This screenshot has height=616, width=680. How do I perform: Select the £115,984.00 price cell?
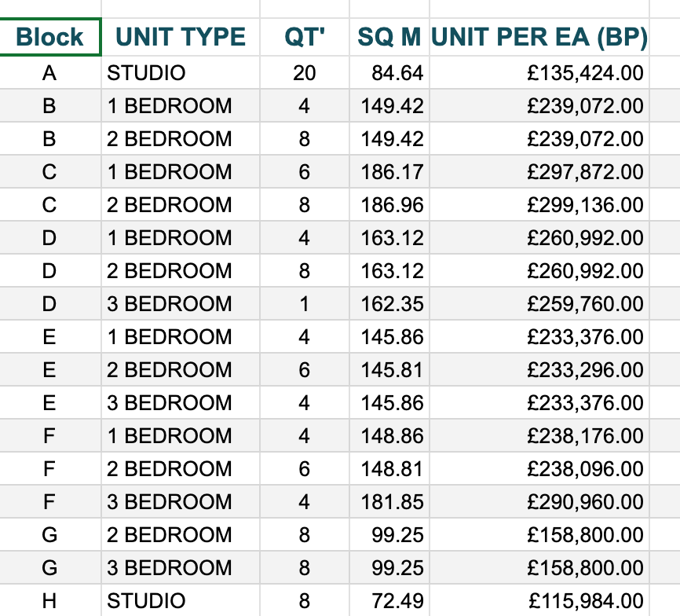coord(586,601)
